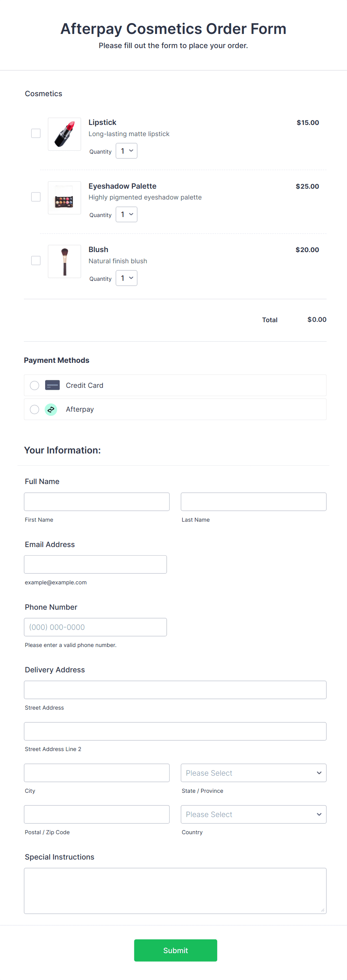
Task: Click the Lipstick product image
Action: coord(64,134)
